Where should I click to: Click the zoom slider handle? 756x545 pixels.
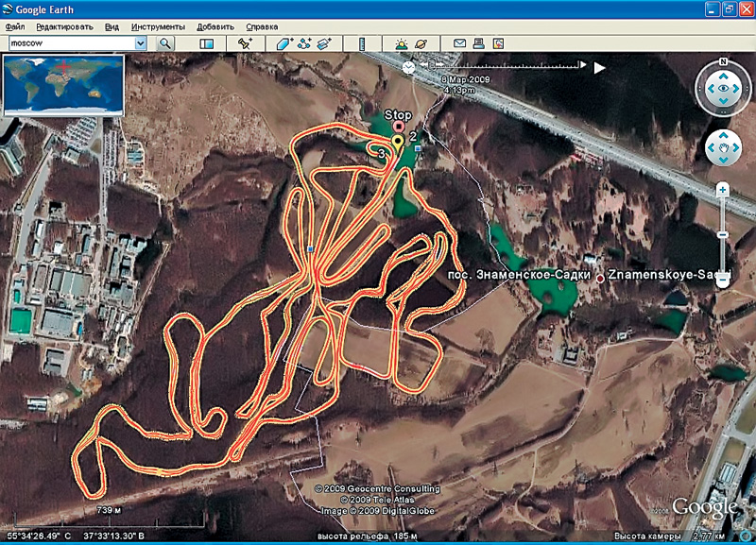[x=722, y=234]
